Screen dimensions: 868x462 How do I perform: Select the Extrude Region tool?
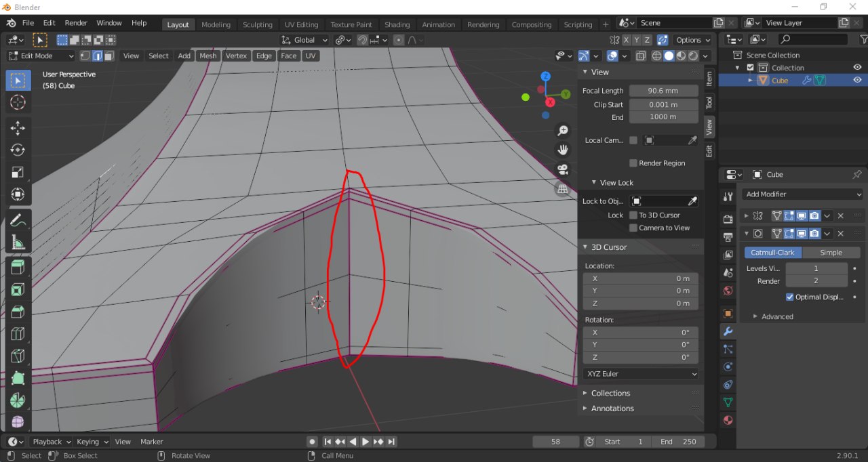pyautogui.click(x=18, y=268)
